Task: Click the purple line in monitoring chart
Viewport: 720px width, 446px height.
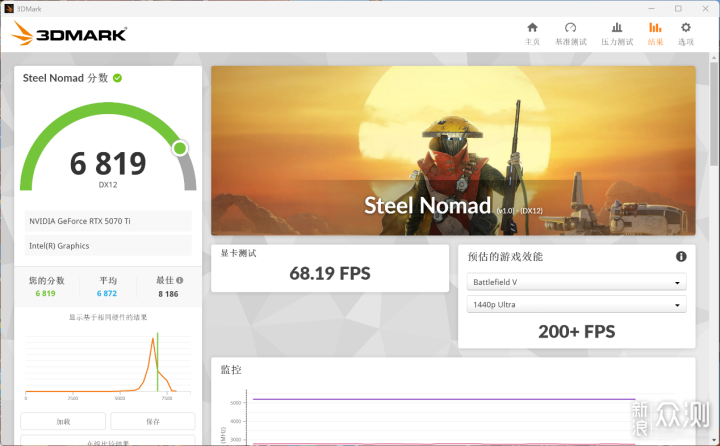Action: coord(444,399)
